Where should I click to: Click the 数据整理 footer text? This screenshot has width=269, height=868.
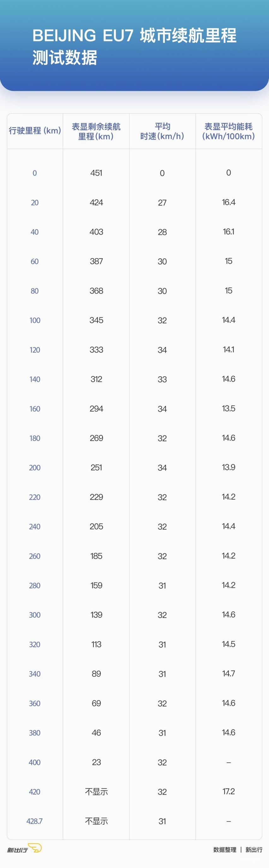[x=225, y=850]
